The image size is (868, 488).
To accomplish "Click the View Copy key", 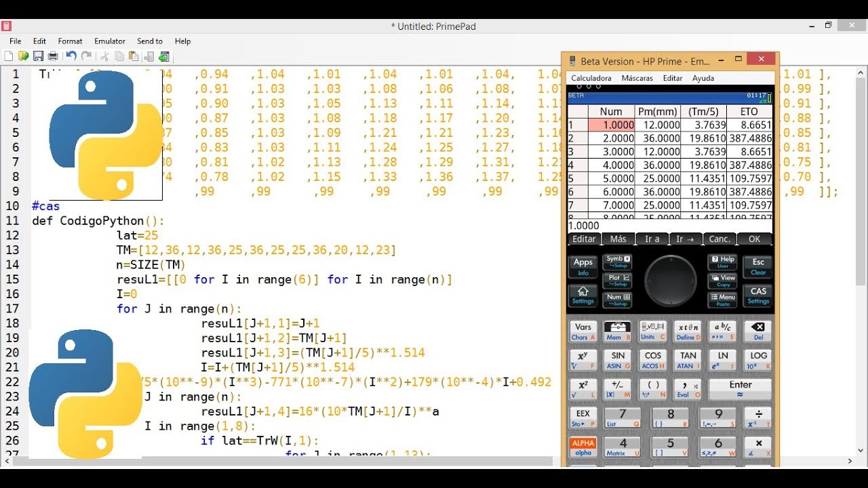I will [x=723, y=281].
